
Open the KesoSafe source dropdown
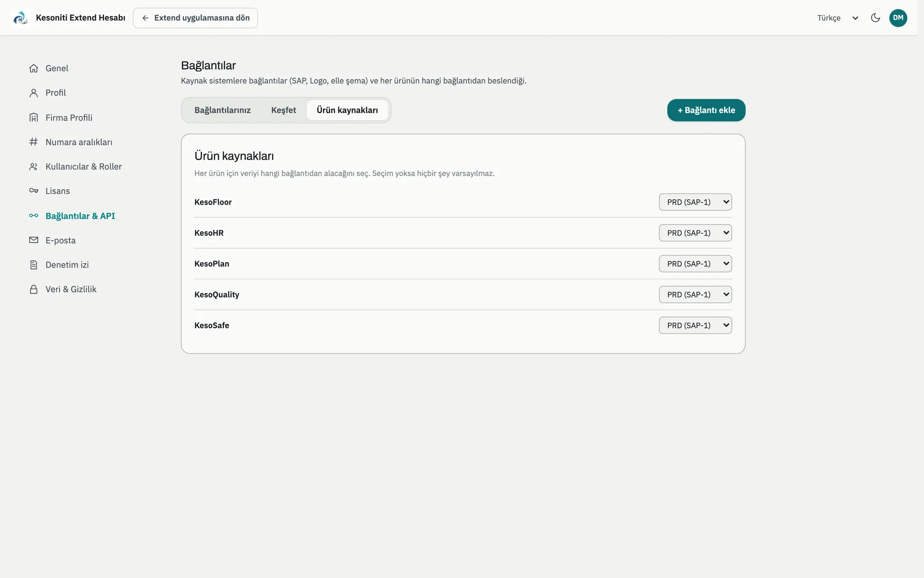tap(695, 325)
